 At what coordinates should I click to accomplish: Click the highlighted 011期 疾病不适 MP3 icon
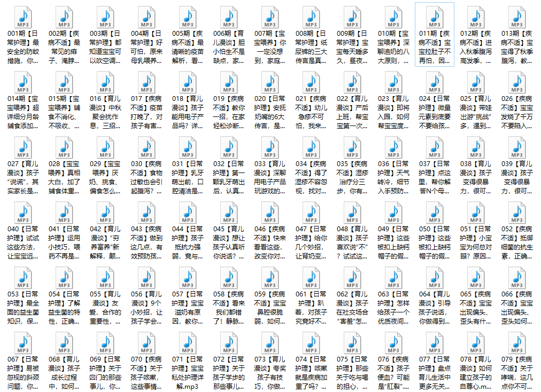coord(435,17)
